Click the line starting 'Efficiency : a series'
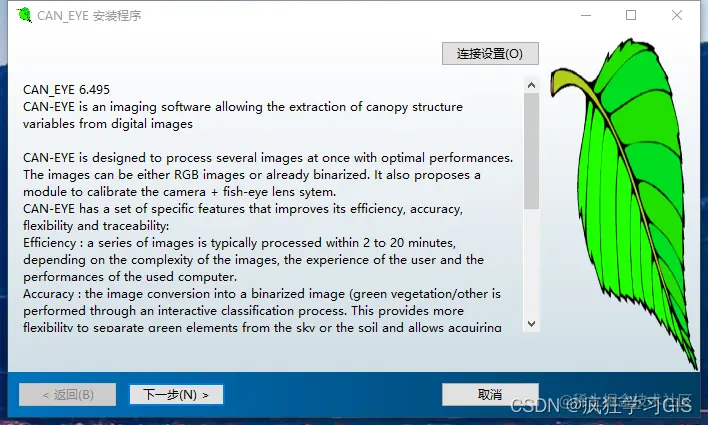708x425 pixels. [x=239, y=243]
